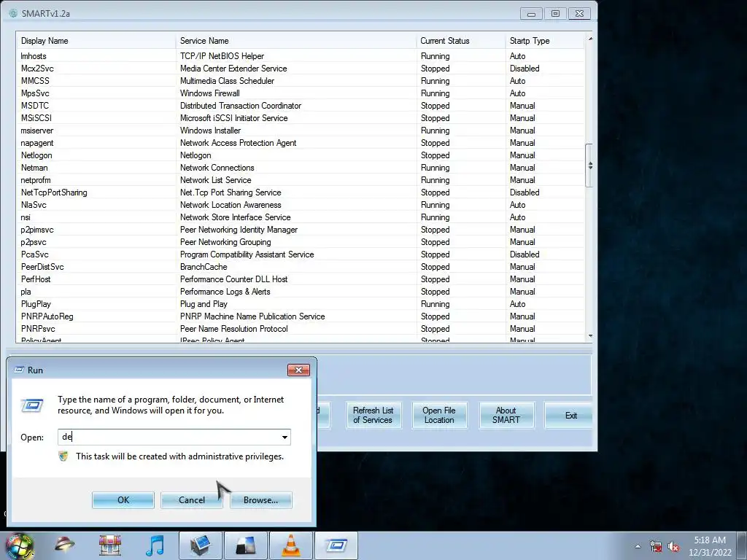Select the msiserver row
This screenshot has height=560, width=747.
point(301,131)
